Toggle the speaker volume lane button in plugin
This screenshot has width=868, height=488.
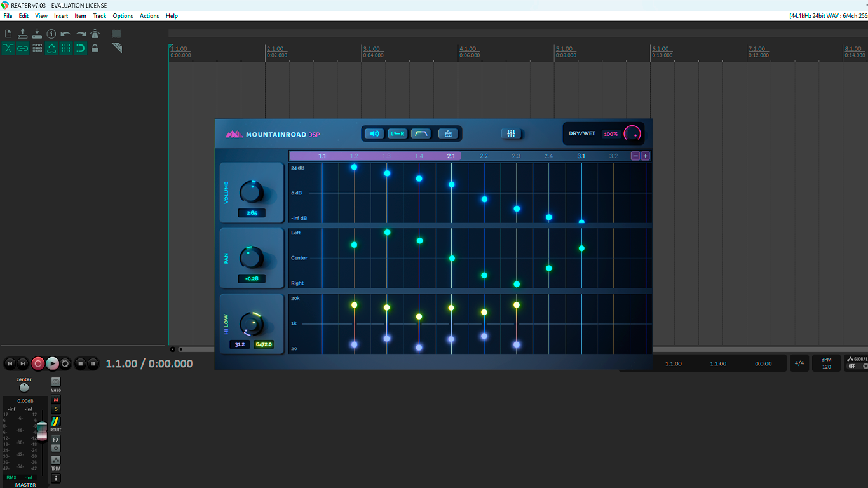pyautogui.click(x=374, y=133)
